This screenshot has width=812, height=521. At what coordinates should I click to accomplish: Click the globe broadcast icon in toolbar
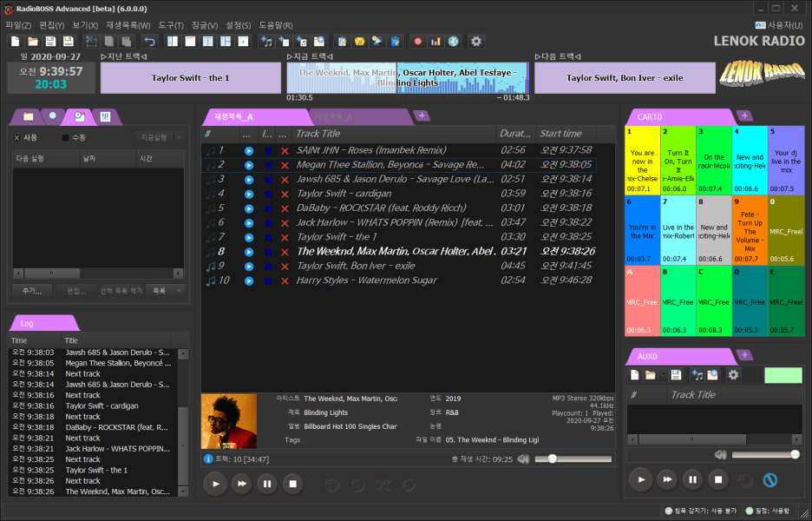453,42
